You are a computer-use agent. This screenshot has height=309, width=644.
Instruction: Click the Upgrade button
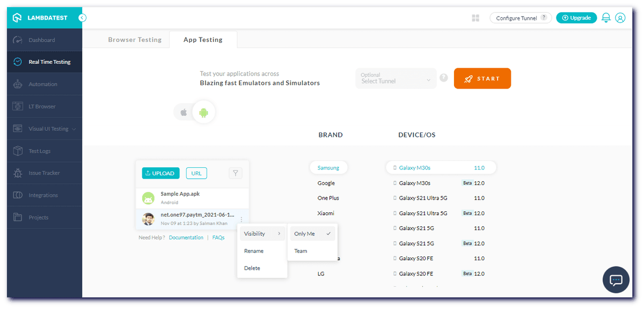click(576, 18)
